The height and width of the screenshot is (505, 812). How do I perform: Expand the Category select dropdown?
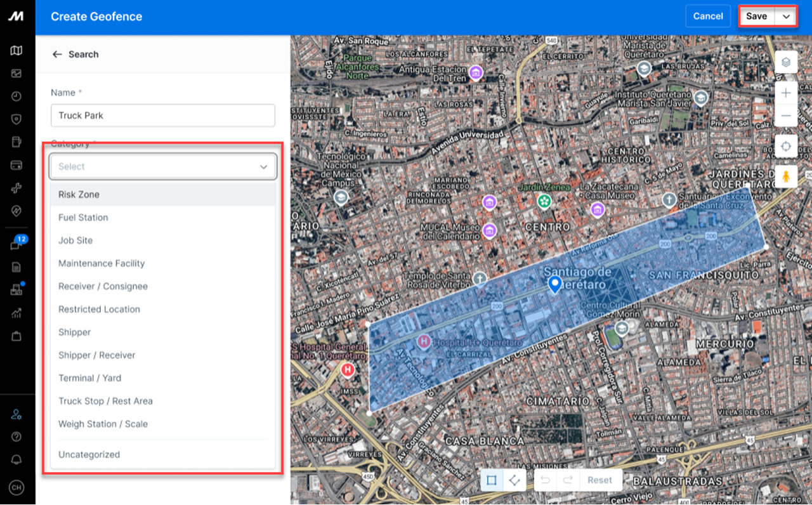coord(163,166)
